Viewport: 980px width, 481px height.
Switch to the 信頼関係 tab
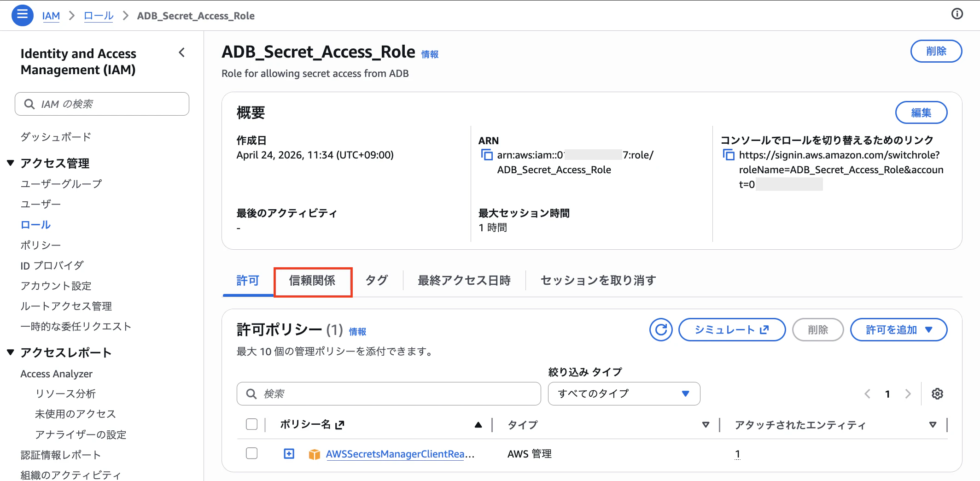tap(313, 280)
